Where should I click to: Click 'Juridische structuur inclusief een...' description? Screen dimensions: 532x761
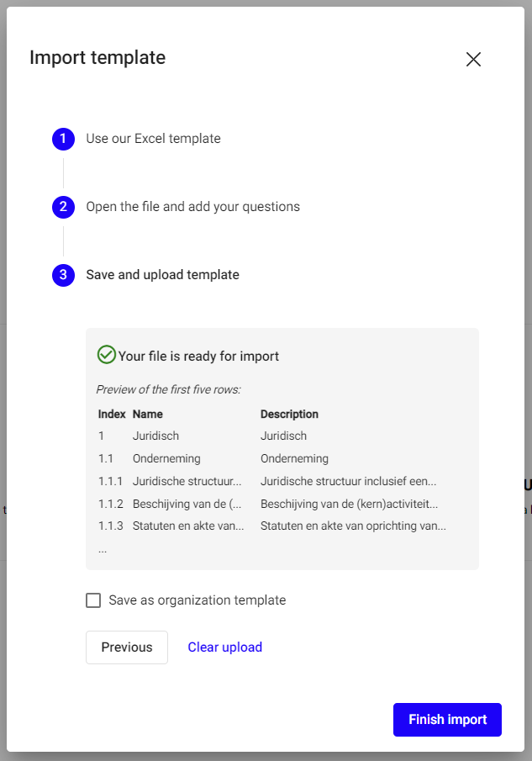click(x=348, y=482)
